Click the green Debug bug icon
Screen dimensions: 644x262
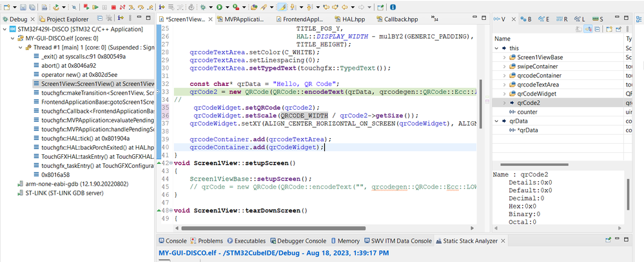[x=203, y=7]
